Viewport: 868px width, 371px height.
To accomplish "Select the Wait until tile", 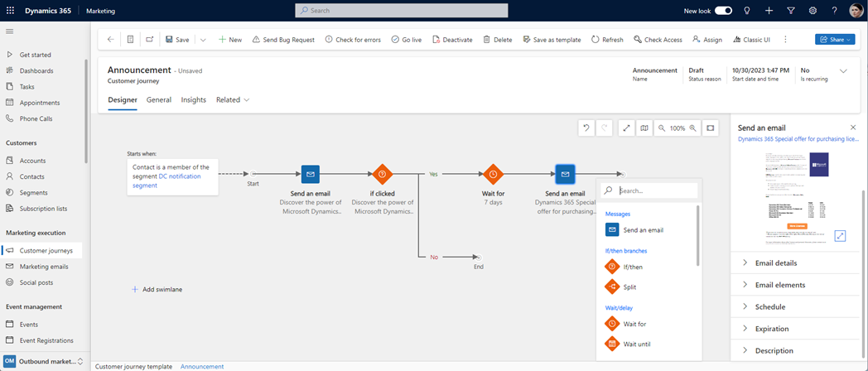I will tap(629, 344).
